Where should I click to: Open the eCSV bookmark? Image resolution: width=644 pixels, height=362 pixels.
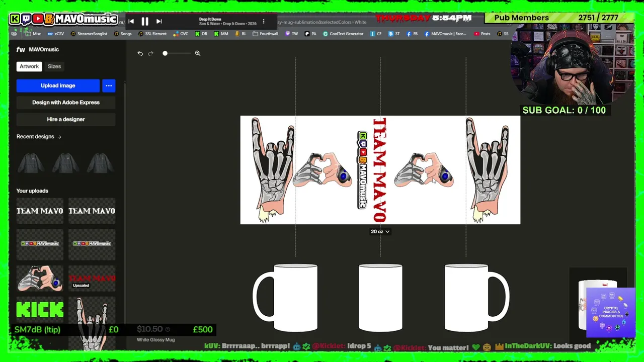[56, 34]
